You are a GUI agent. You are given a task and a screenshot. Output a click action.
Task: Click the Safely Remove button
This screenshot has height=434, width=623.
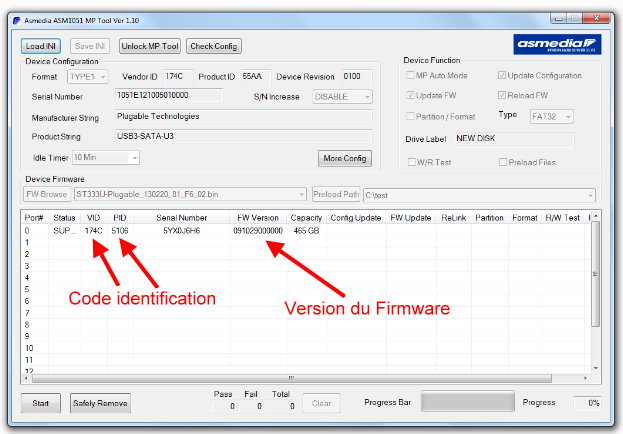point(100,403)
